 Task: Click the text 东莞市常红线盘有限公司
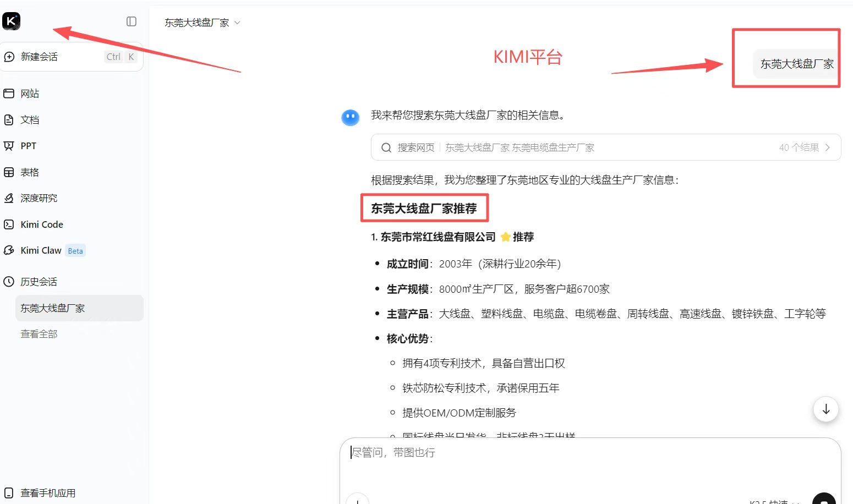[x=438, y=237]
